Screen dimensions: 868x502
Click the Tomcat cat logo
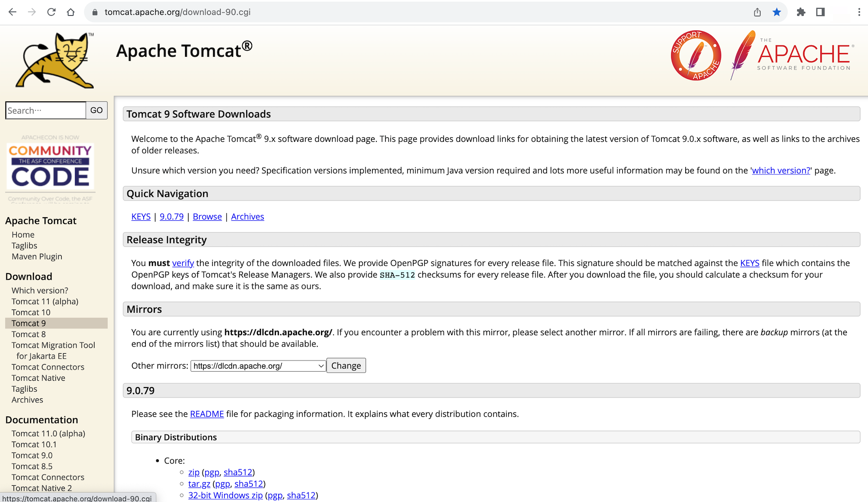pos(55,60)
